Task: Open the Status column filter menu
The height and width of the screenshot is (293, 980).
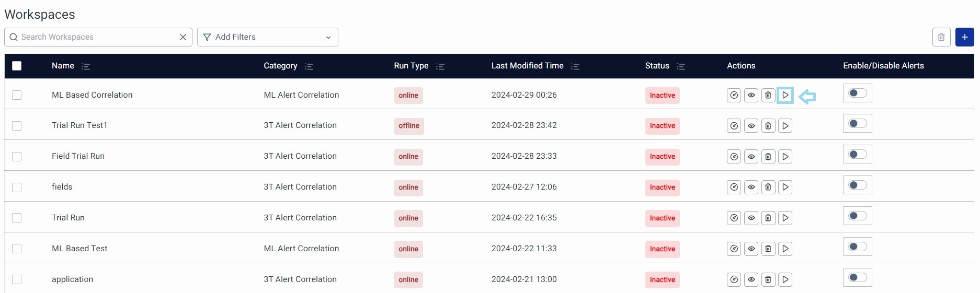Action: pos(680,66)
